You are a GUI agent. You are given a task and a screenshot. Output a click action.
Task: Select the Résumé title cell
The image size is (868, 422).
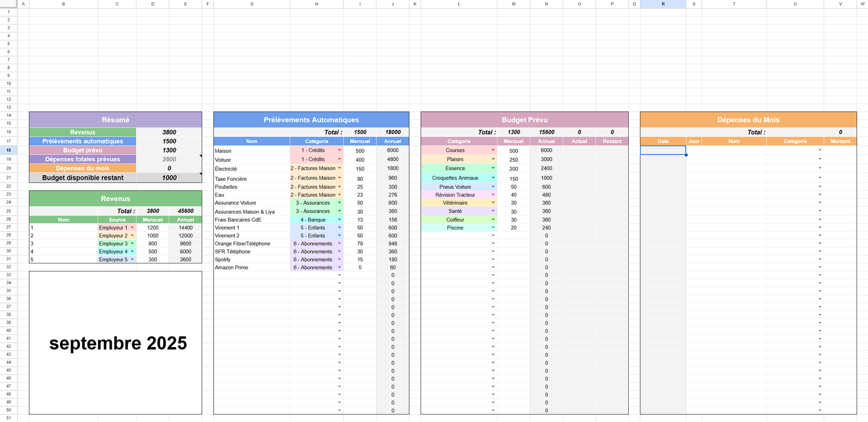pos(116,120)
